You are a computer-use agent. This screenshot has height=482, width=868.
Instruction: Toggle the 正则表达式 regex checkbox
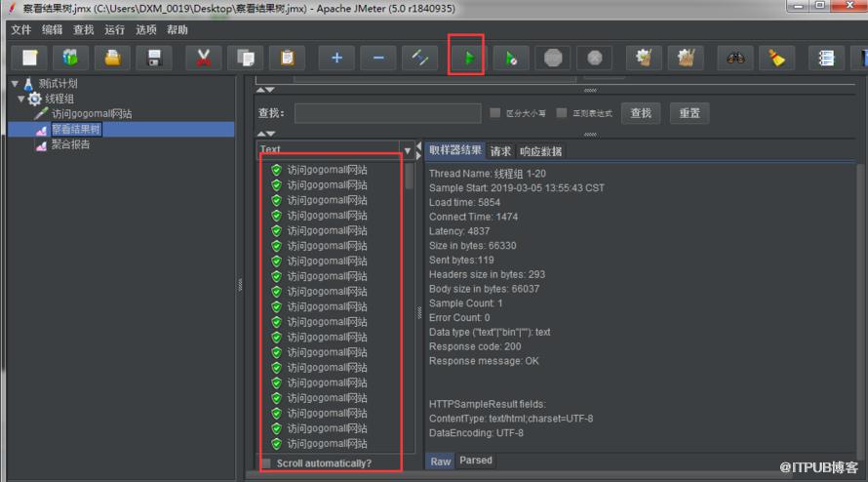pos(562,113)
